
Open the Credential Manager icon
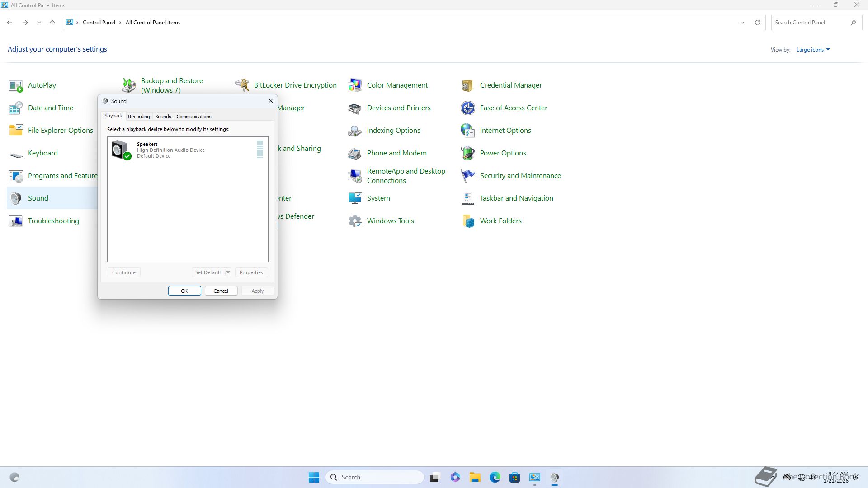[468, 85]
